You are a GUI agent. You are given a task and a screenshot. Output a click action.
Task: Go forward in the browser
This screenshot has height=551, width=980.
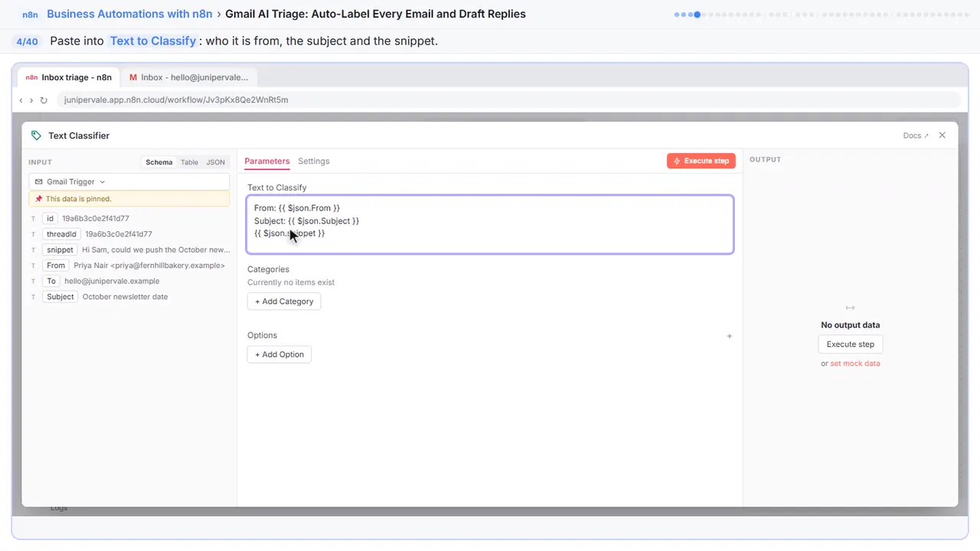(x=31, y=100)
